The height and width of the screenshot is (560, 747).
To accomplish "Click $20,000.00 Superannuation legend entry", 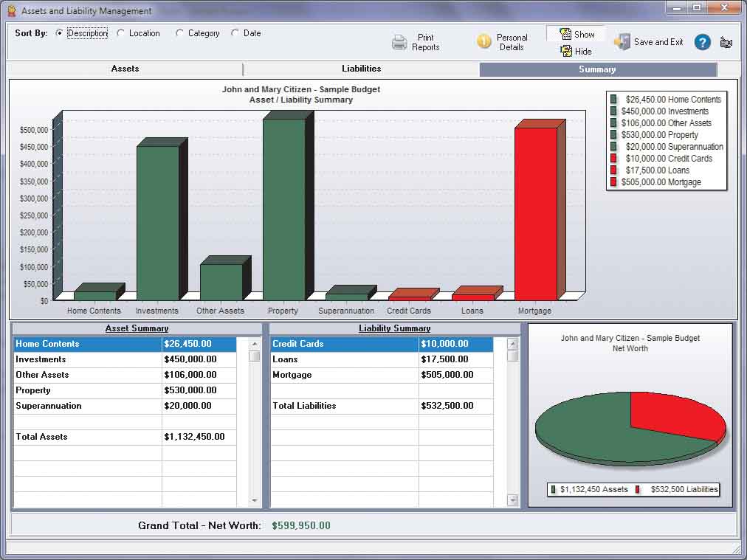I will point(675,147).
